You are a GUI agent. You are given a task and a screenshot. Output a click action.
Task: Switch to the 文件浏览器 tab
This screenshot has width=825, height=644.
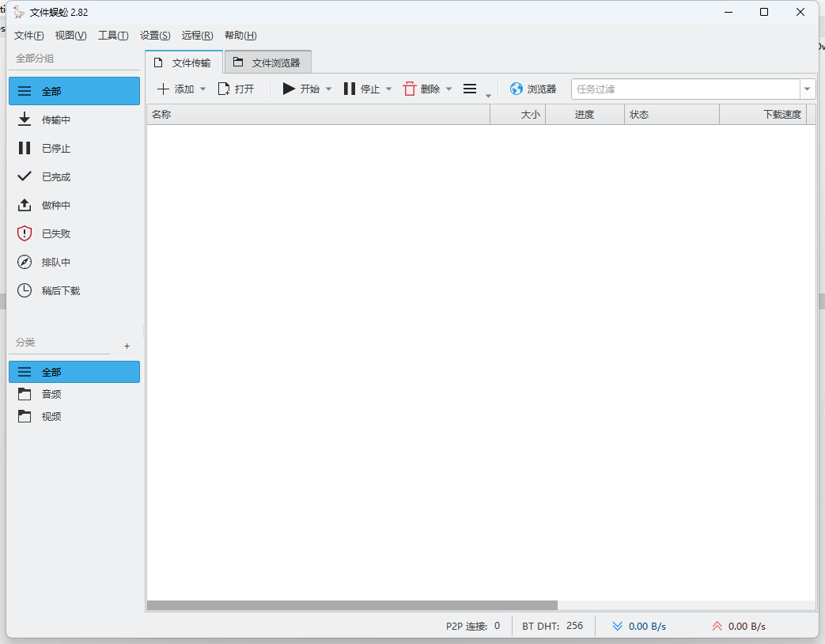coord(267,61)
